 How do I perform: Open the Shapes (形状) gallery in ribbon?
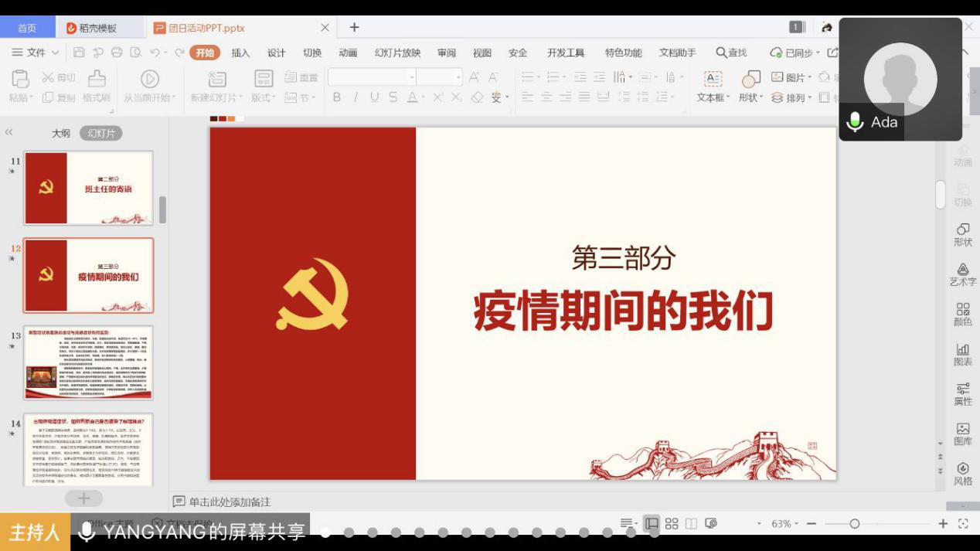click(750, 86)
